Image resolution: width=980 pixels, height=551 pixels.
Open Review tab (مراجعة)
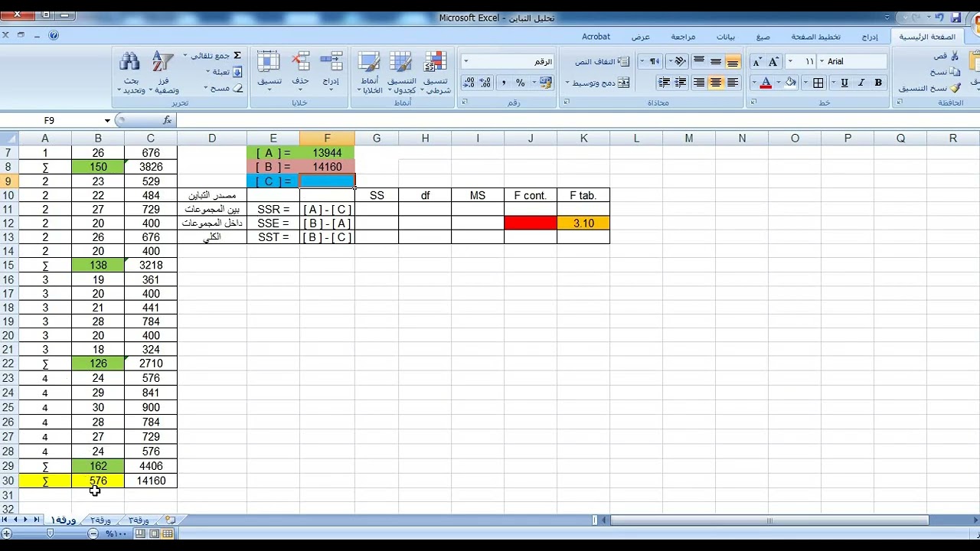(684, 37)
